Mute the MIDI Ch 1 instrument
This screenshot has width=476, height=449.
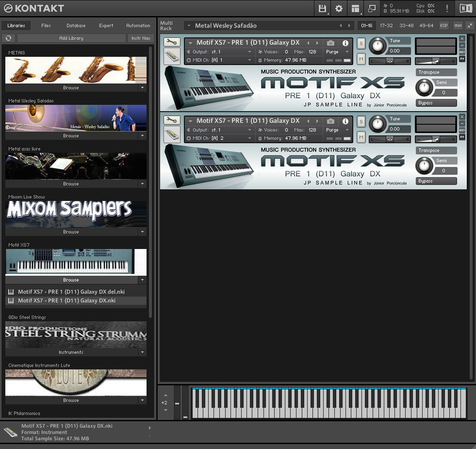(361, 59)
